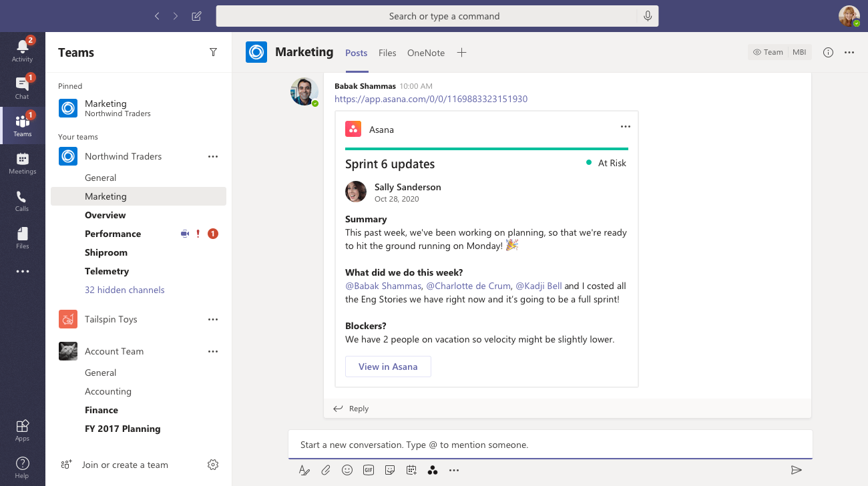The image size is (868, 486).
Task: Expand the 32 hidden channels list
Action: point(125,290)
